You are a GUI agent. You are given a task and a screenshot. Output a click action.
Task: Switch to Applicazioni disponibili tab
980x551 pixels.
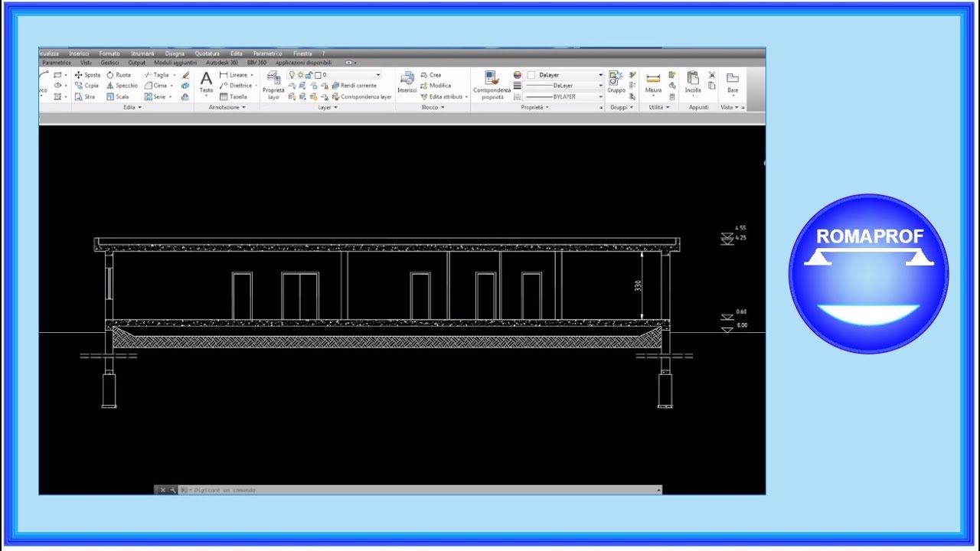point(303,63)
